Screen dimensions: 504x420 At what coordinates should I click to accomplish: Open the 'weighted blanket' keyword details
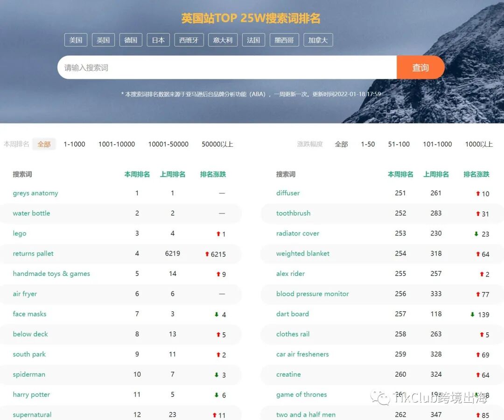click(303, 254)
